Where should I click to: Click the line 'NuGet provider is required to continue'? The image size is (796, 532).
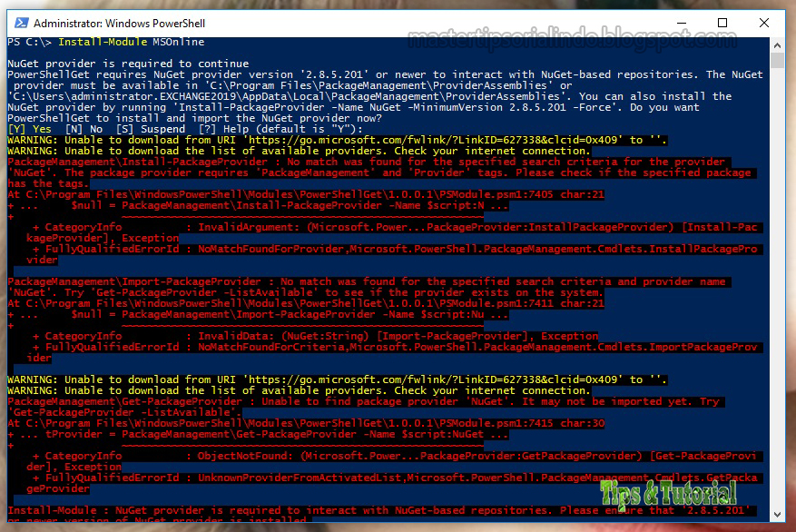click(x=128, y=64)
